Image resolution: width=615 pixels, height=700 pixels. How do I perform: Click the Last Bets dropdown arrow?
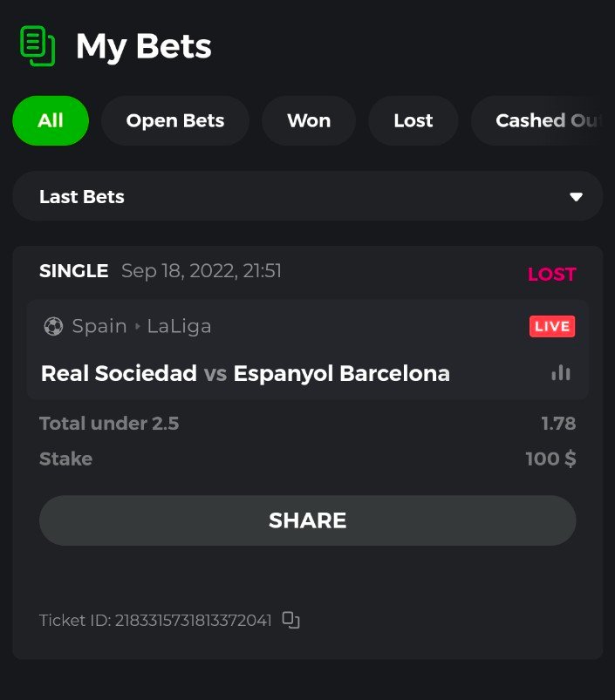click(576, 197)
